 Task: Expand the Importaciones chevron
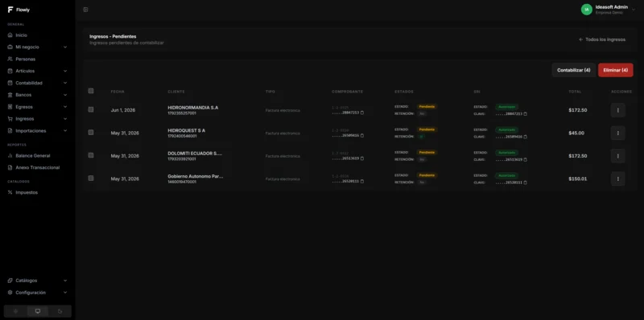tap(65, 131)
